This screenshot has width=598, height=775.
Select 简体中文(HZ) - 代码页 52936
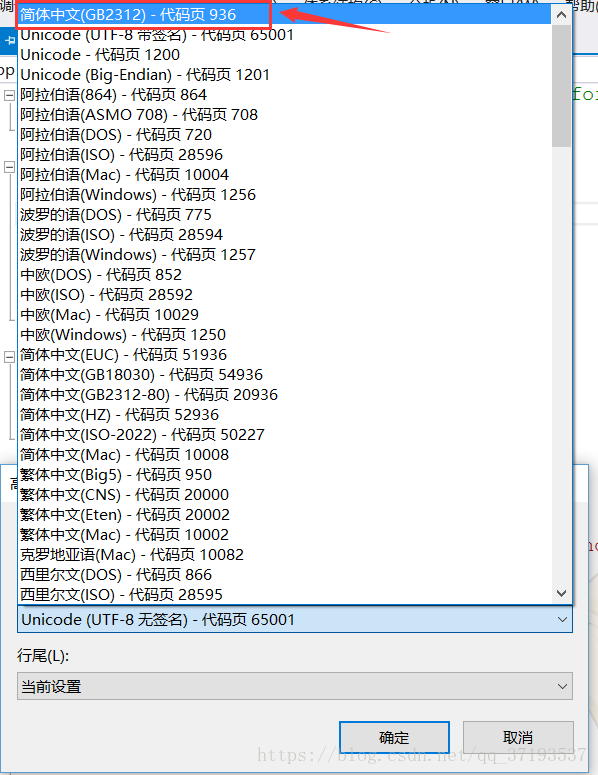[x=285, y=415]
